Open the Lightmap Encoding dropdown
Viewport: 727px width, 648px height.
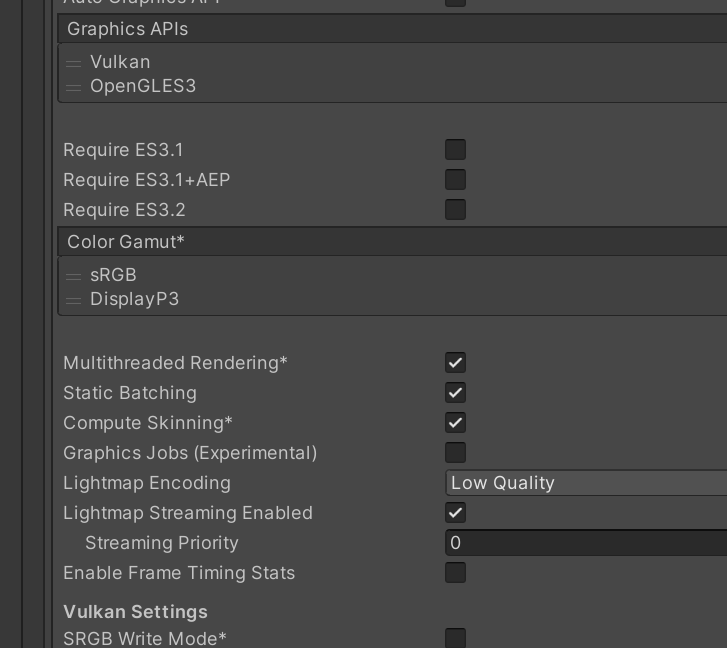pos(586,483)
